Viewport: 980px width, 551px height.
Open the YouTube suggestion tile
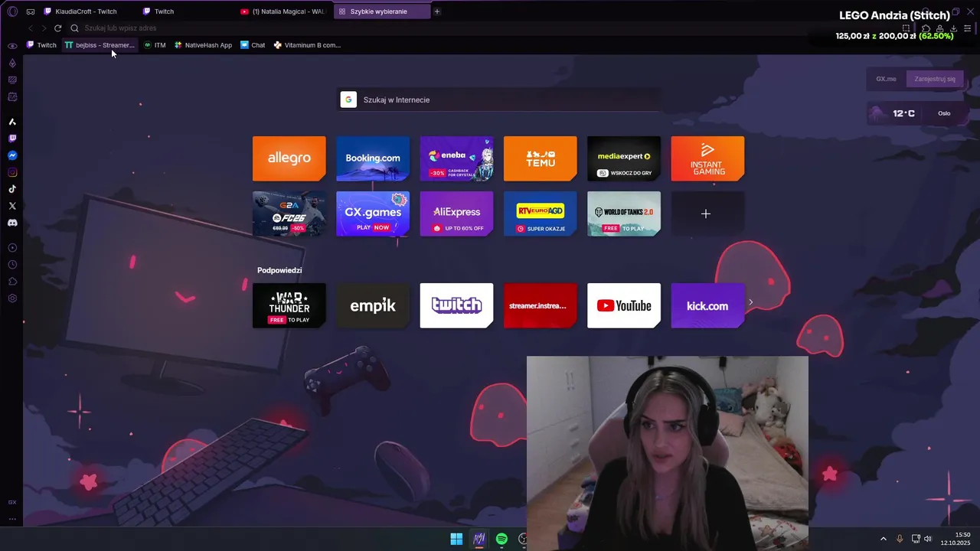pyautogui.click(x=624, y=305)
